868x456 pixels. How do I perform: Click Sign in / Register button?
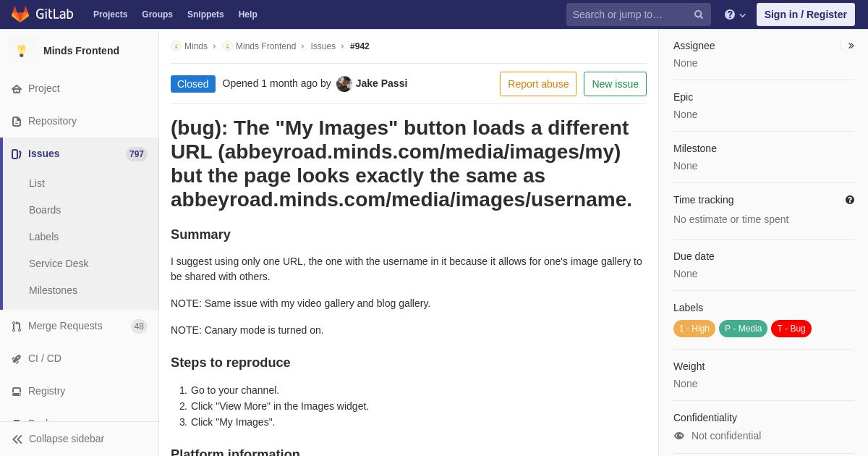(x=805, y=14)
